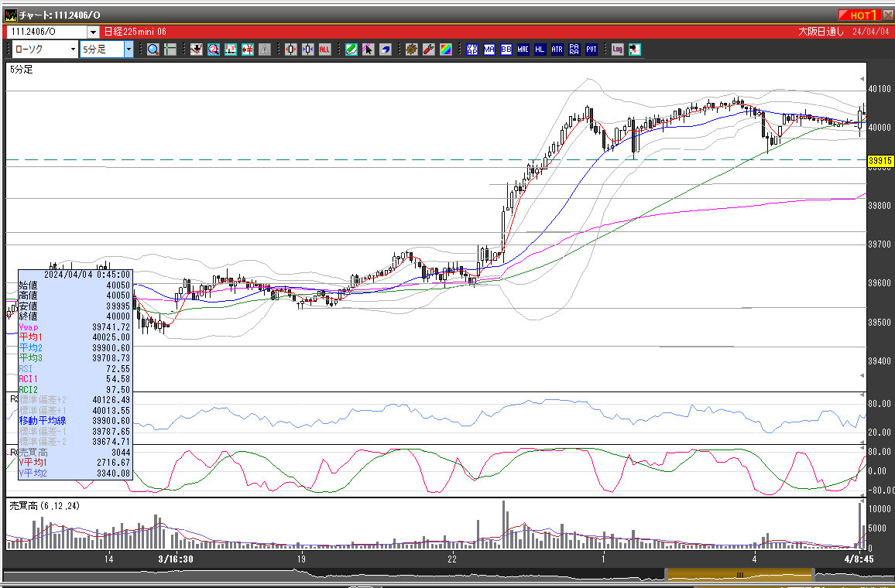Click the 24/04/04 date in header
This screenshot has width=895, height=588.
(870, 32)
